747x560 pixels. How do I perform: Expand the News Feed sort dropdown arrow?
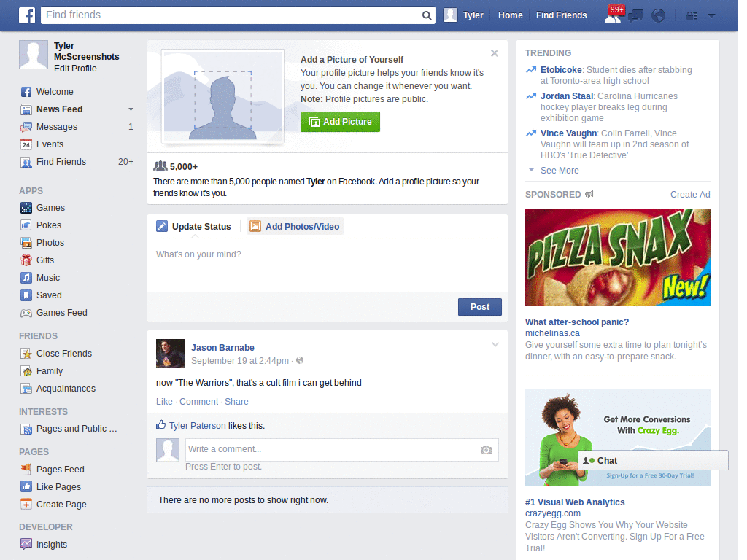[x=131, y=109]
